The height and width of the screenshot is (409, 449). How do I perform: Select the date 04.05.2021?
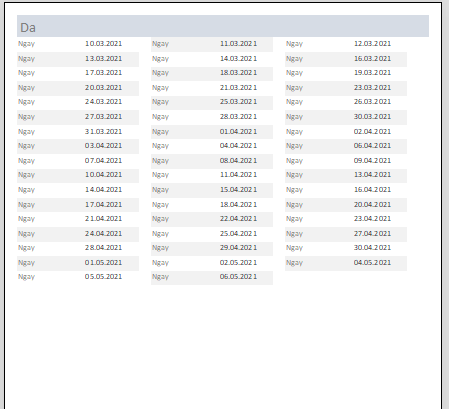click(372, 263)
